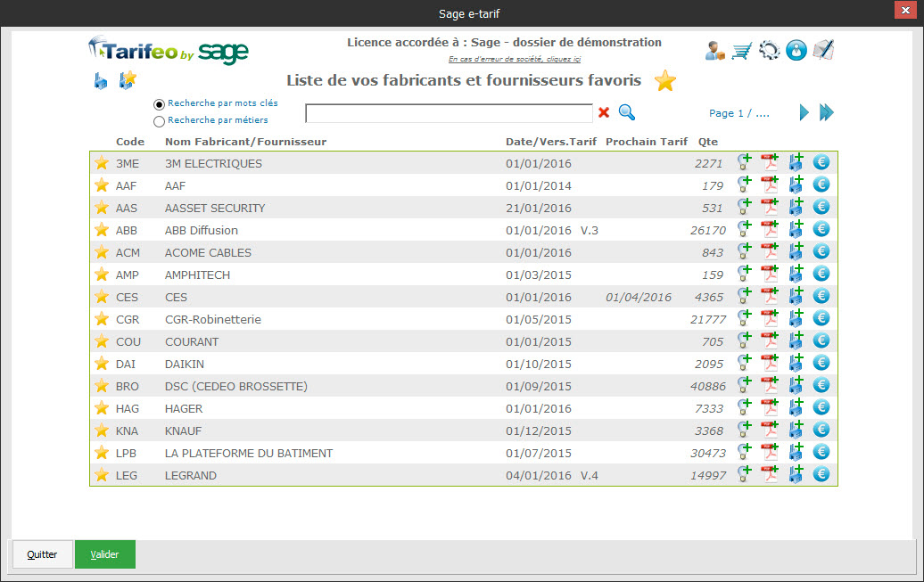Clear search with the red X
This screenshot has height=582, width=924.
point(604,112)
